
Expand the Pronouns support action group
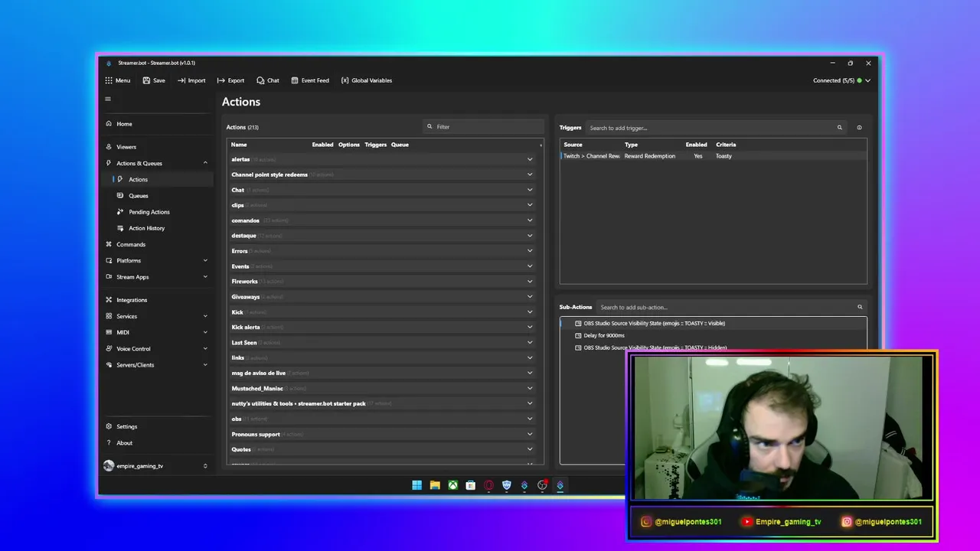click(530, 435)
